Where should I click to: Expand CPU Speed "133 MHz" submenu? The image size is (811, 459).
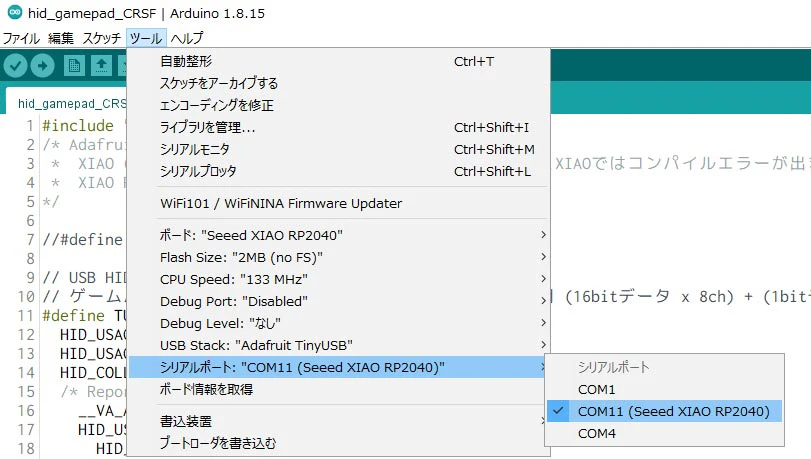(x=339, y=279)
